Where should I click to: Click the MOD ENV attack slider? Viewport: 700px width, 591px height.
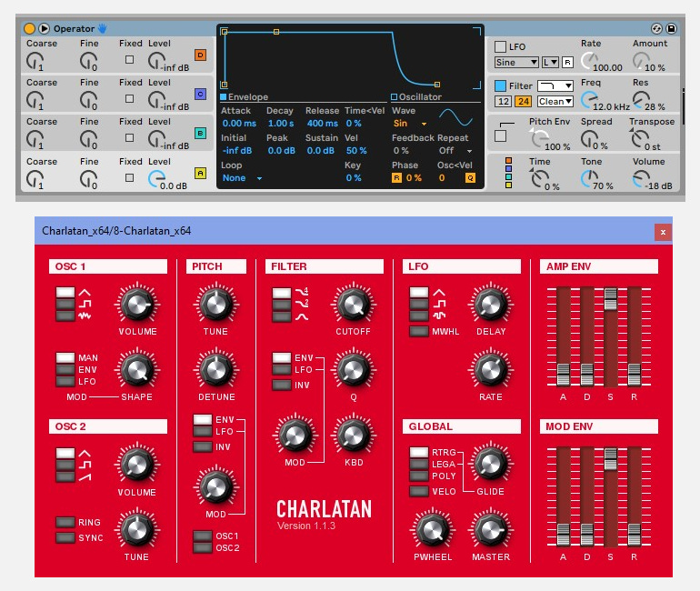(x=563, y=535)
